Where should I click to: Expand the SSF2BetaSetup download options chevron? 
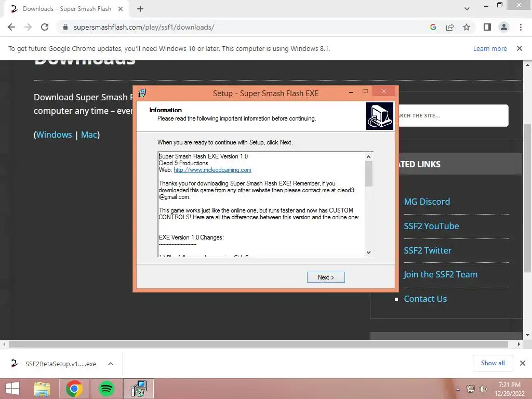pyautogui.click(x=111, y=364)
